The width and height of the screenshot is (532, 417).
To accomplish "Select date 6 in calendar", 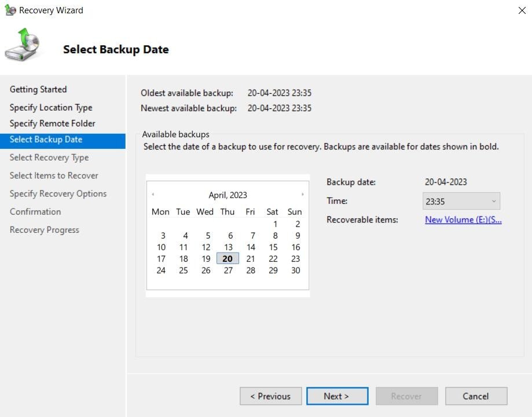I will 230,236.
